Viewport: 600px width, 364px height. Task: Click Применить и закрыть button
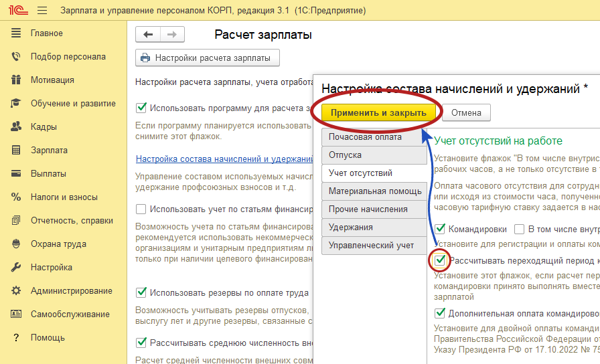click(x=378, y=112)
